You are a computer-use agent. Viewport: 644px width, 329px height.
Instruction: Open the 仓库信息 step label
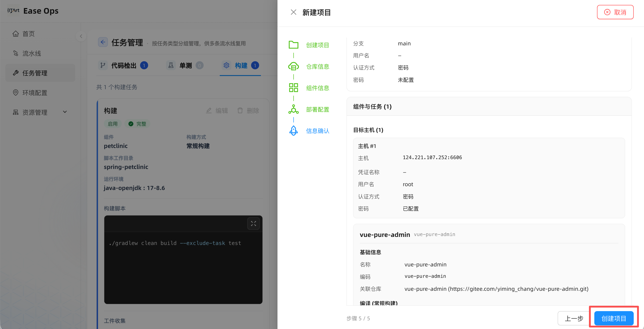pyautogui.click(x=318, y=67)
